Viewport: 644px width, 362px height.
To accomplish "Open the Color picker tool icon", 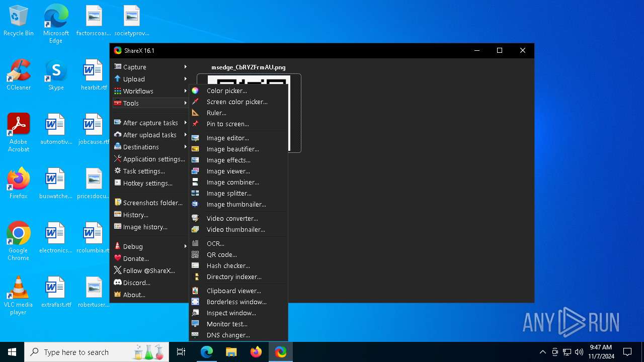I will coord(195,90).
